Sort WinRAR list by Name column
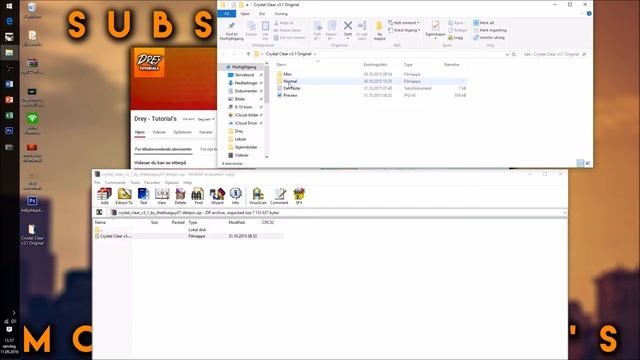The image size is (640, 360). click(100, 222)
